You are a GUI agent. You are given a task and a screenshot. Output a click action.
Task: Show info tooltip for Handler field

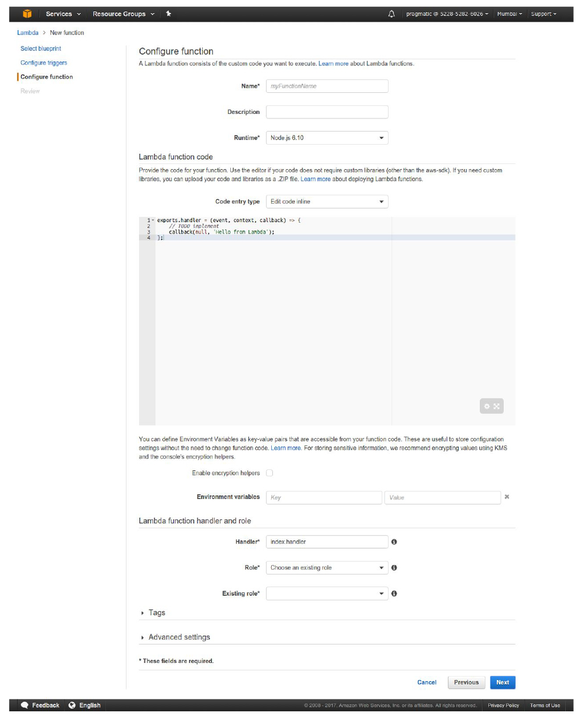point(394,542)
